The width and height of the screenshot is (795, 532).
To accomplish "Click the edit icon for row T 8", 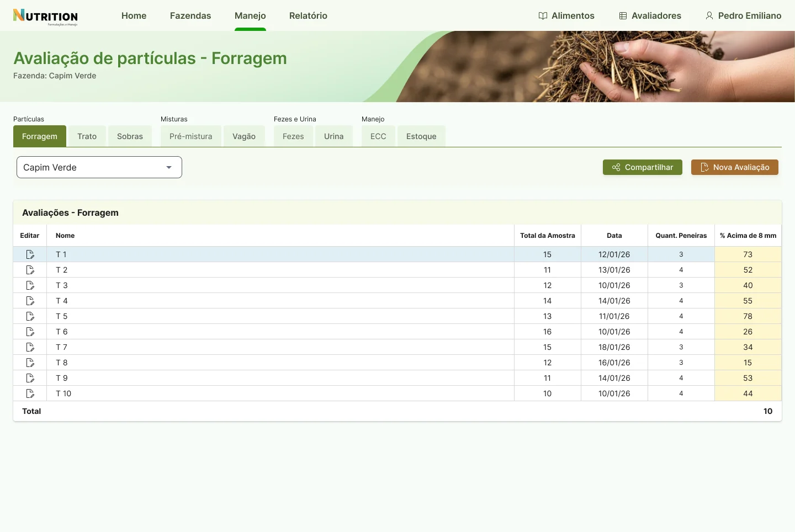I will click(30, 363).
